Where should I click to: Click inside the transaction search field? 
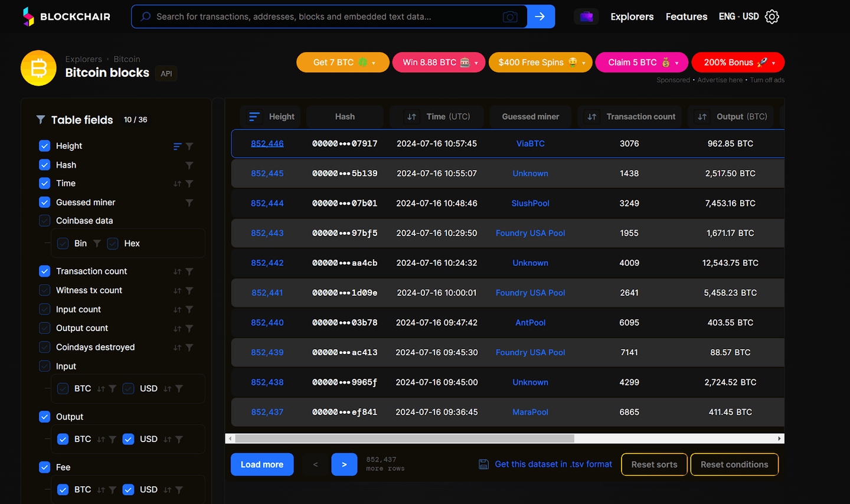pyautogui.click(x=325, y=17)
